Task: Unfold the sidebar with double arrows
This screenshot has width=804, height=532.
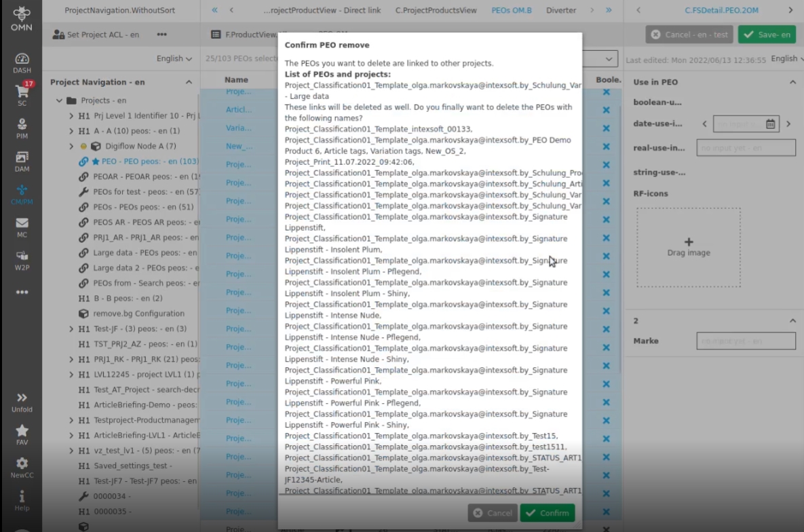Action: pos(22,402)
